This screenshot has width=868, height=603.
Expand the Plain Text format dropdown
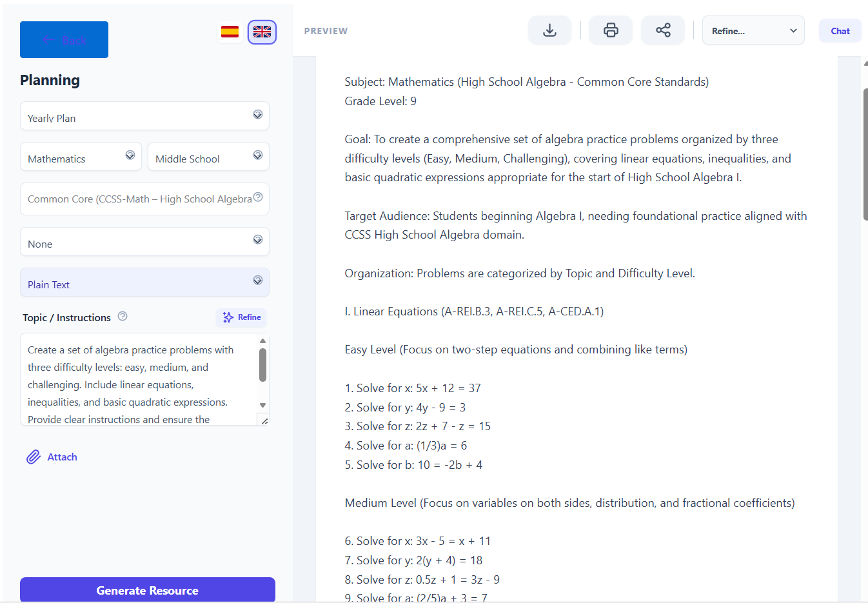[144, 282]
